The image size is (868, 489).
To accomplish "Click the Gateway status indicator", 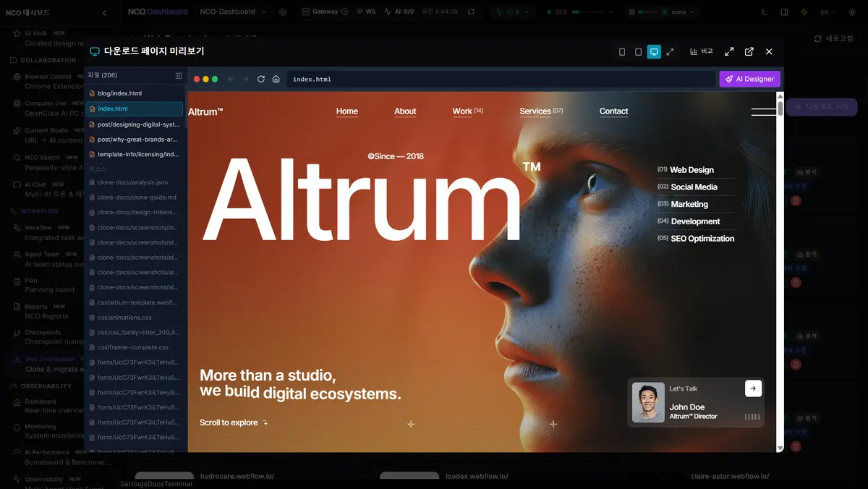I will click(325, 12).
